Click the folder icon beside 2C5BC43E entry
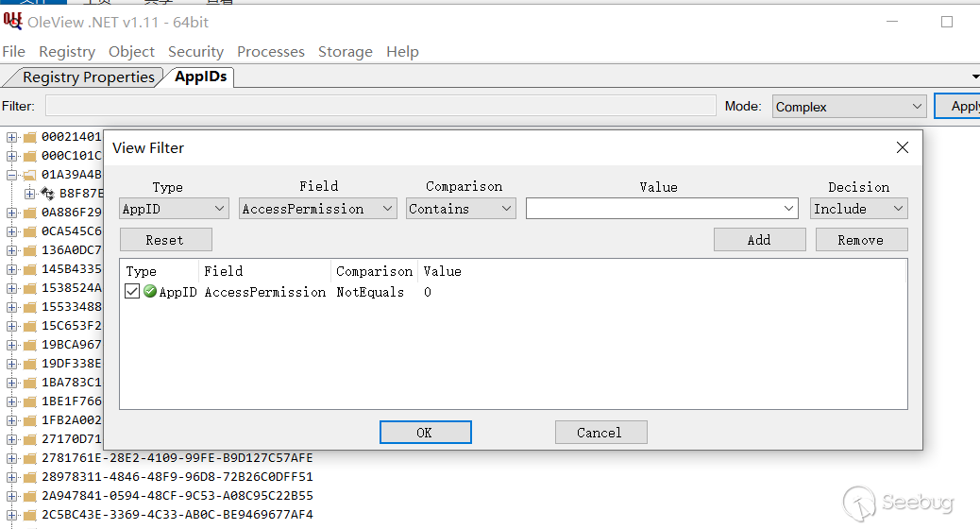This screenshot has width=980, height=529. pyautogui.click(x=29, y=515)
